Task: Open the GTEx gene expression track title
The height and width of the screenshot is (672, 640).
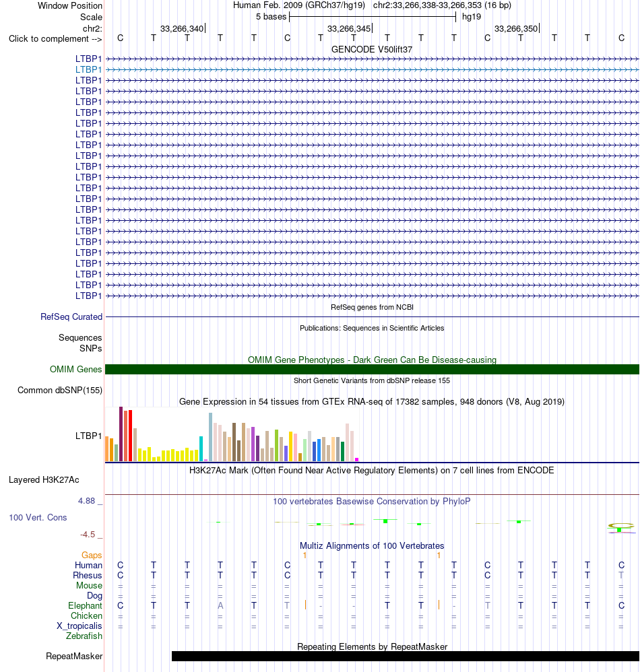Action: tap(372, 402)
